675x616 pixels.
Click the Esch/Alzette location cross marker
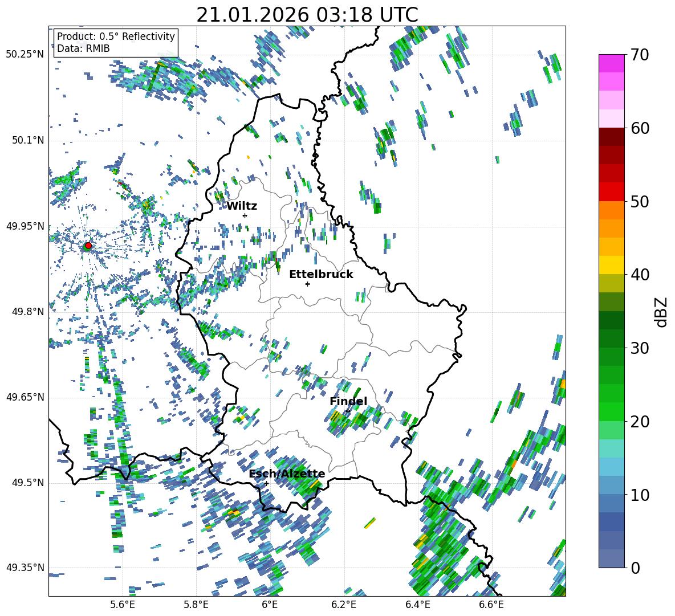tap(266, 483)
